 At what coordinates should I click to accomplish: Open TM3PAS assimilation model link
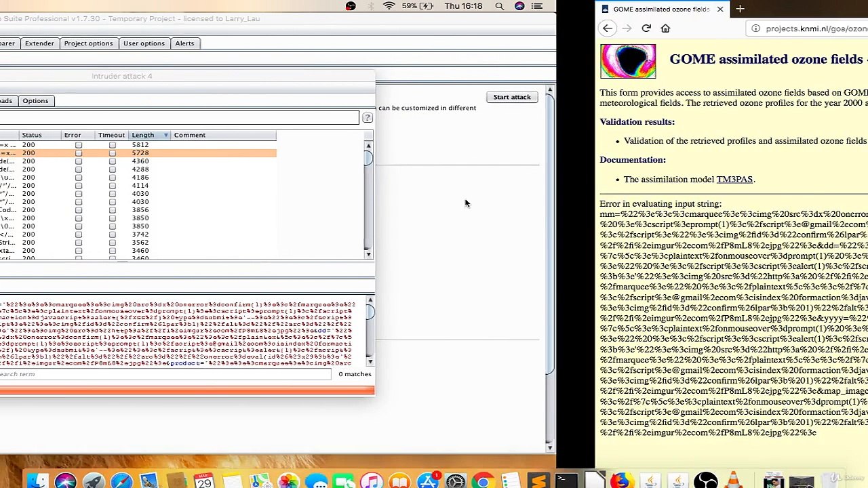734,180
